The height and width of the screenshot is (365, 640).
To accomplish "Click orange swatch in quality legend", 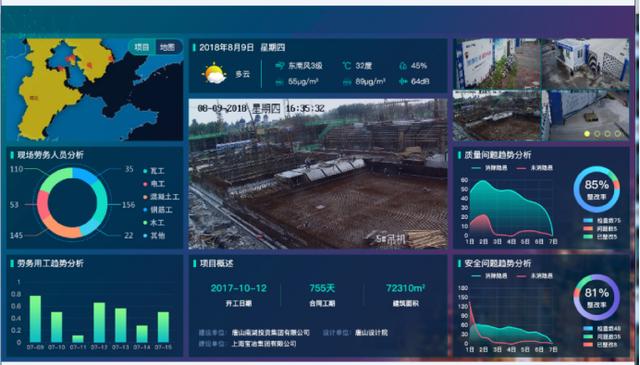I will click(588, 229).
